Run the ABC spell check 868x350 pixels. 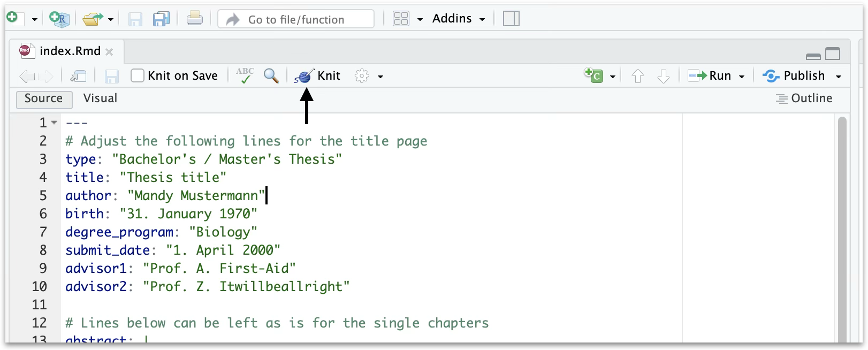pos(245,75)
